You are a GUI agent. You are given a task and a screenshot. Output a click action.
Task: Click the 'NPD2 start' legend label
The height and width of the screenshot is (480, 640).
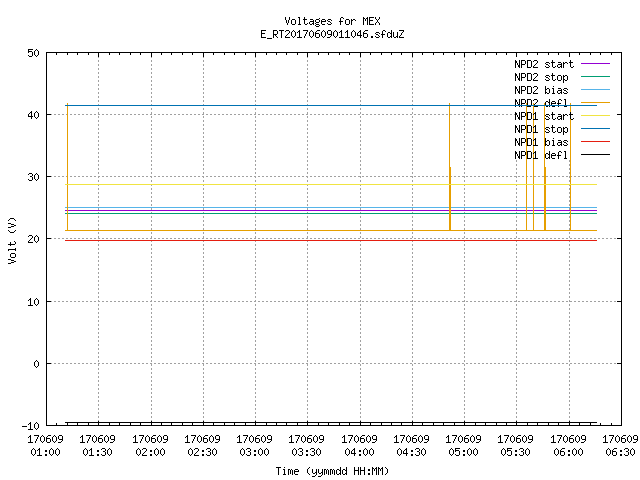tap(544, 64)
